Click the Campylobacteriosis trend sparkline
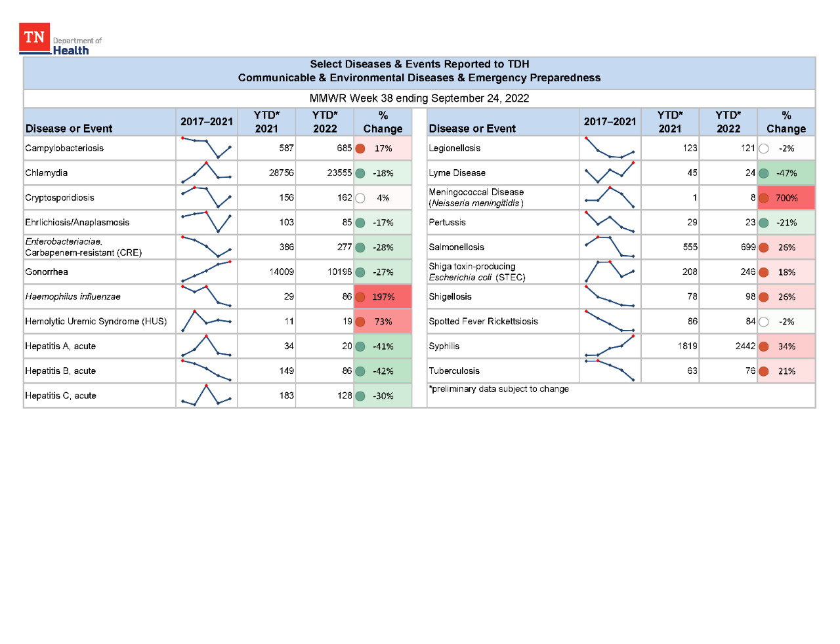Image resolution: width=840 pixels, height=644 pixels. (x=206, y=148)
